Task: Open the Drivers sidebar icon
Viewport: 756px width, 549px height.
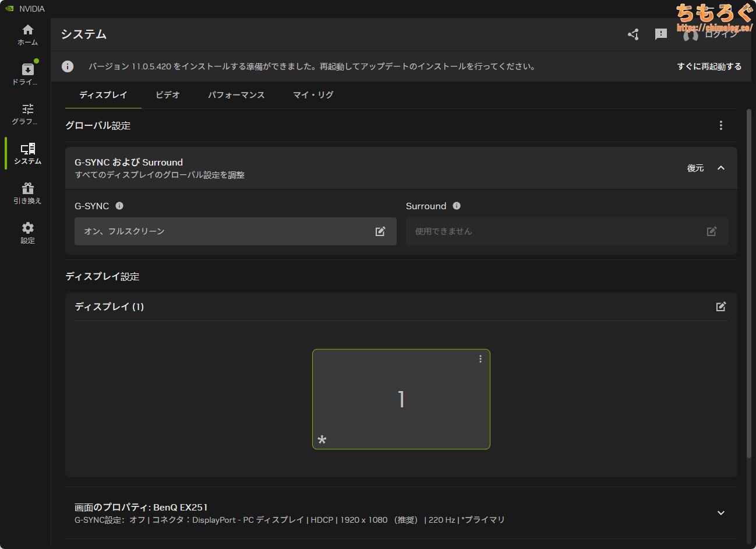Action: click(x=27, y=74)
